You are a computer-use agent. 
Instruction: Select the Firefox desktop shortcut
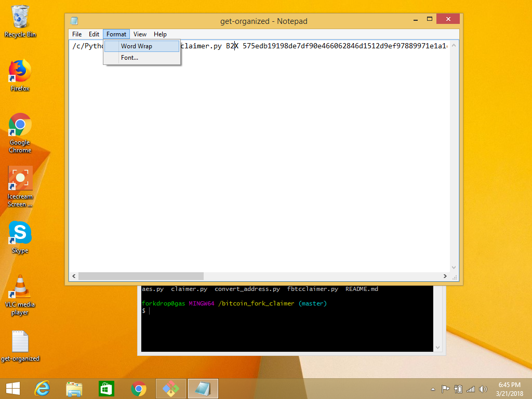tap(20, 75)
